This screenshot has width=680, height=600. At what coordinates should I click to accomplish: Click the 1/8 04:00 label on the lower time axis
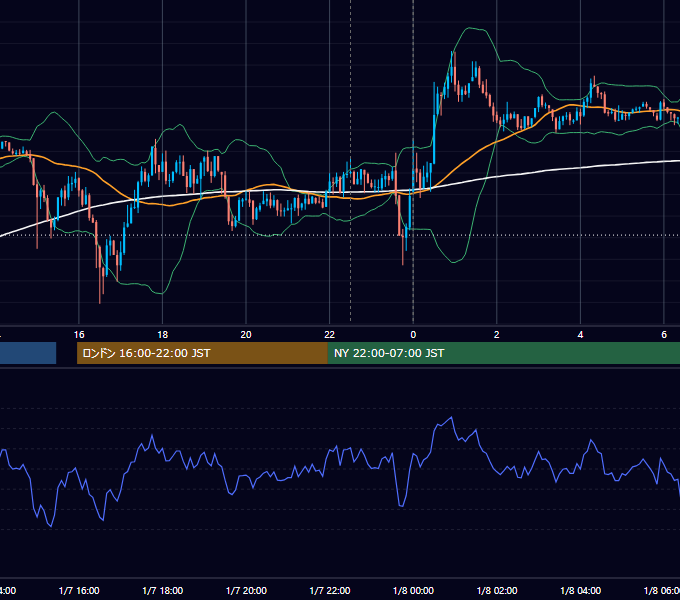coord(581,590)
